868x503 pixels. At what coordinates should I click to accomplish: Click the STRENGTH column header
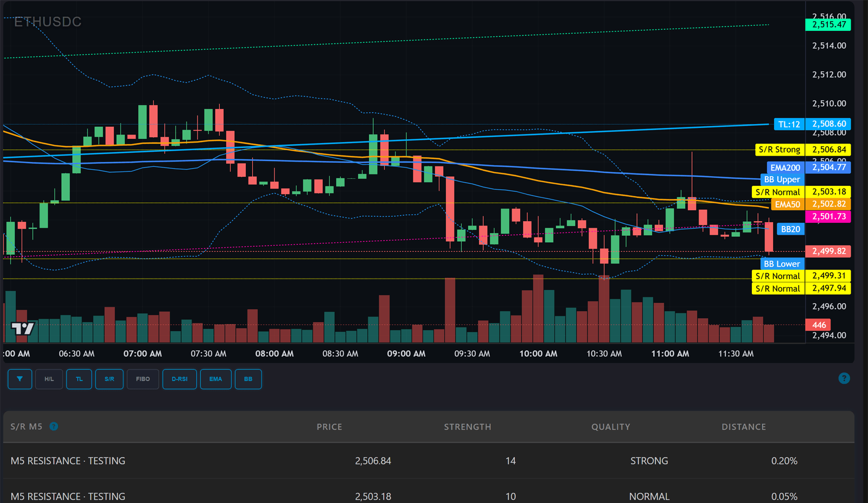point(468,427)
